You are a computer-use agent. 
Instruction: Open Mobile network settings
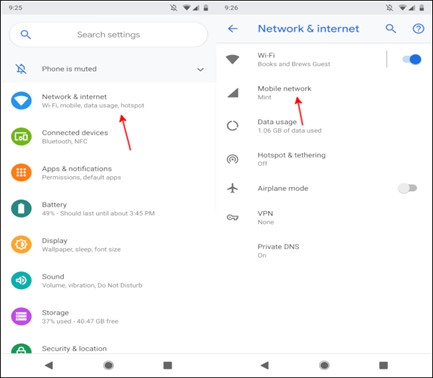click(324, 93)
